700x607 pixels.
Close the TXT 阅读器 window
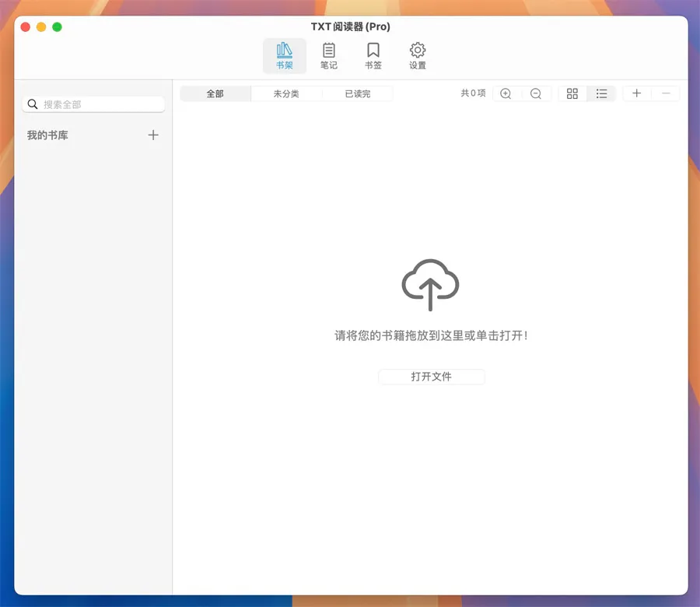[x=25, y=27]
